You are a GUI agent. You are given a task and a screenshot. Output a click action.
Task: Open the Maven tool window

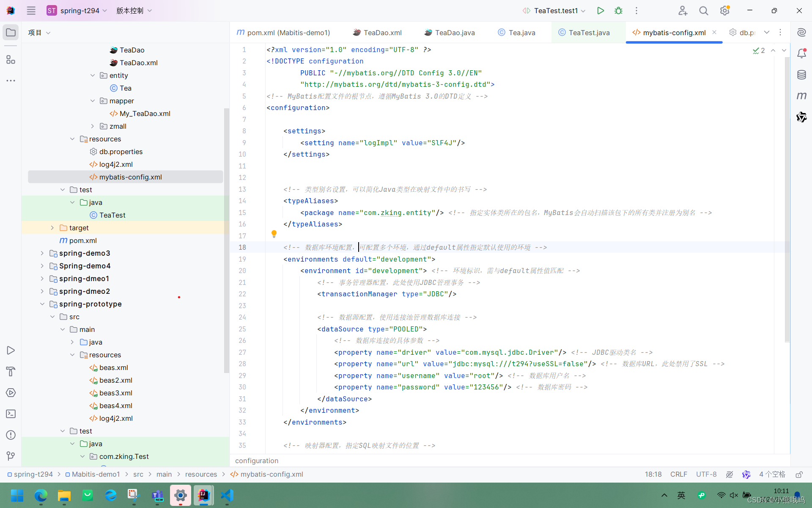(x=801, y=96)
